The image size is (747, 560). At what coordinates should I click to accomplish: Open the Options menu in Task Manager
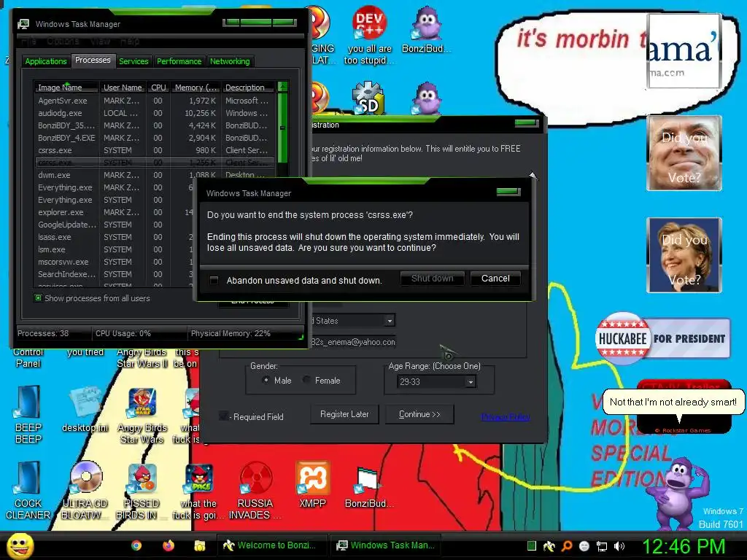coord(63,42)
